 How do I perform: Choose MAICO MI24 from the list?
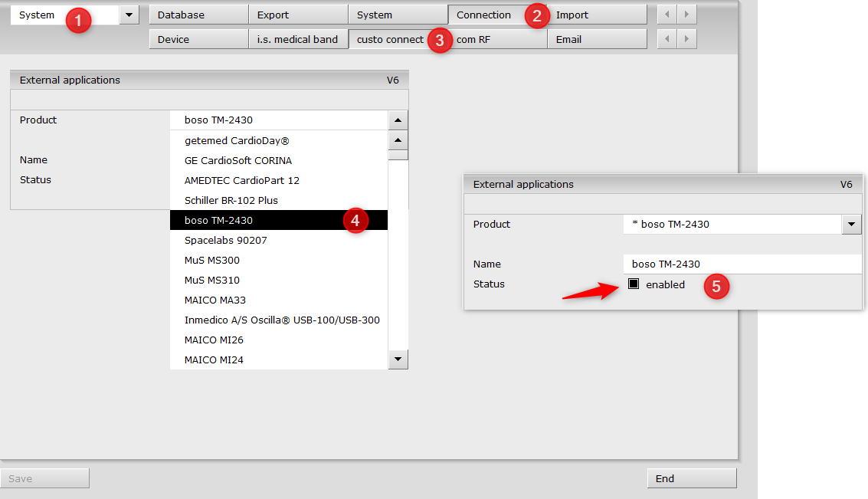[278, 360]
